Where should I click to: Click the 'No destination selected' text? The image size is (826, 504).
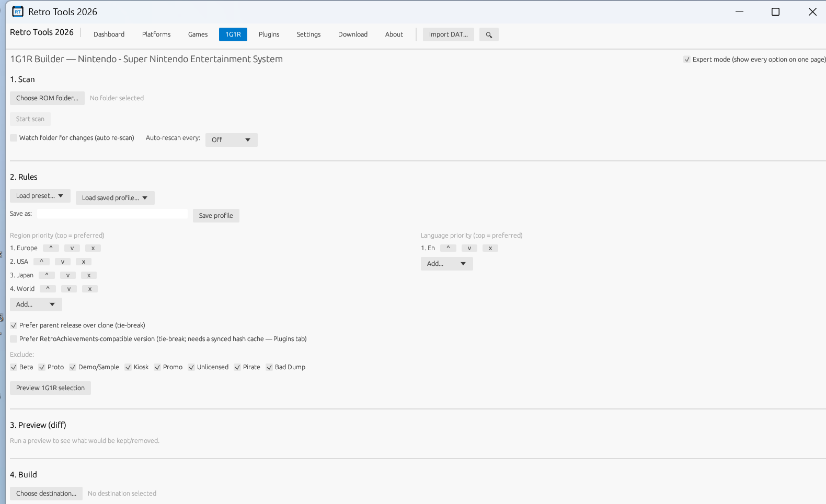[x=122, y=494]
